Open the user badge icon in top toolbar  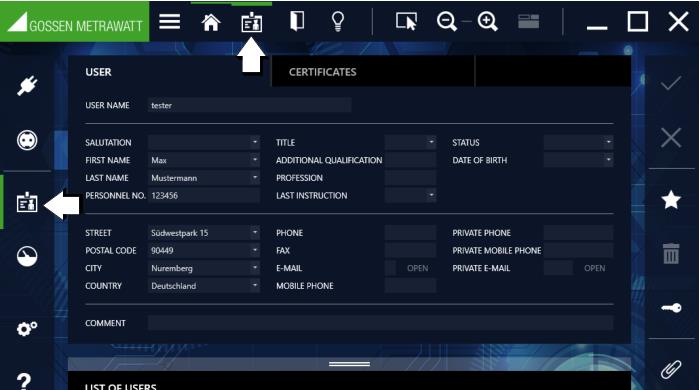pos(252,22)
